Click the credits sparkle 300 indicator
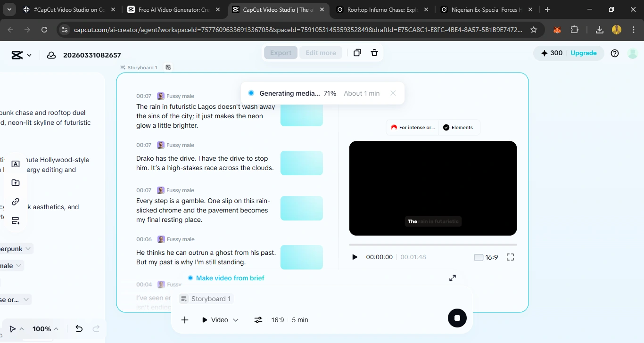The height and width of the screenshot is (343, 644). point(552,53)
